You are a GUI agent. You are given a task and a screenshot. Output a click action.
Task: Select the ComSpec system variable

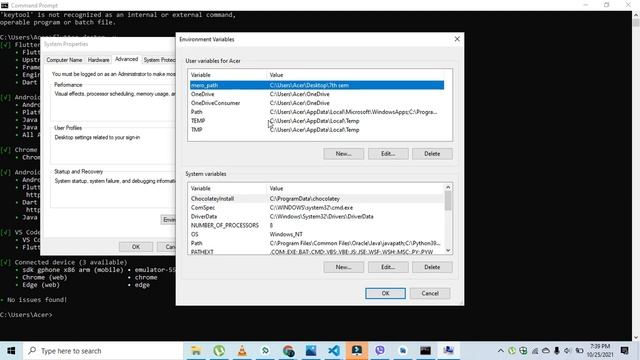tap(317, 208)
